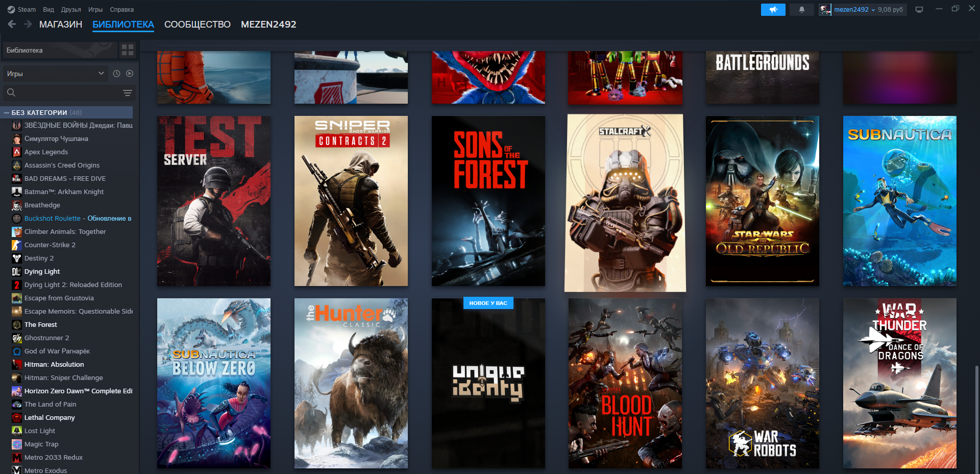Click the Horizon Zero Dawn list icon
The image size is (980, 474).
click(x=17, y=391)
